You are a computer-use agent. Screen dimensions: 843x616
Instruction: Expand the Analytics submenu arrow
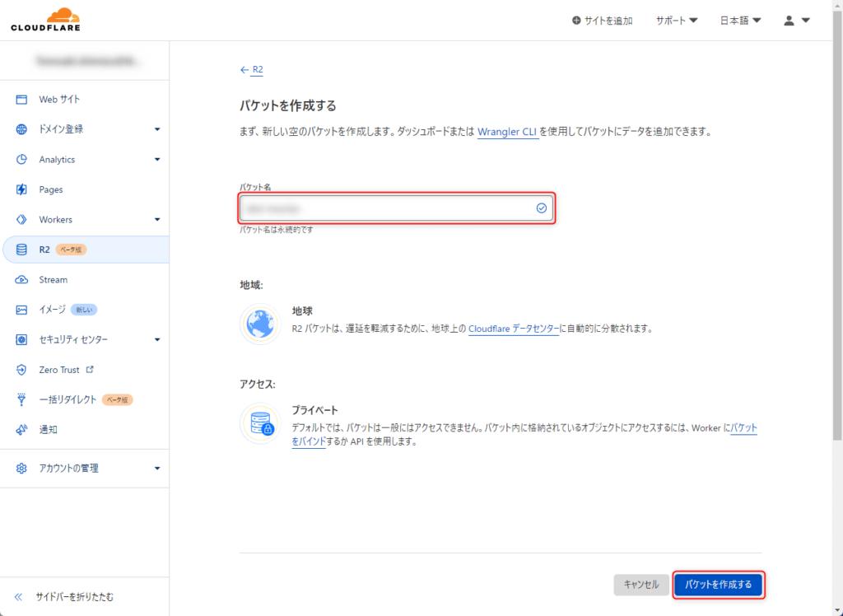pyautogui.click(x=157, y=159)
